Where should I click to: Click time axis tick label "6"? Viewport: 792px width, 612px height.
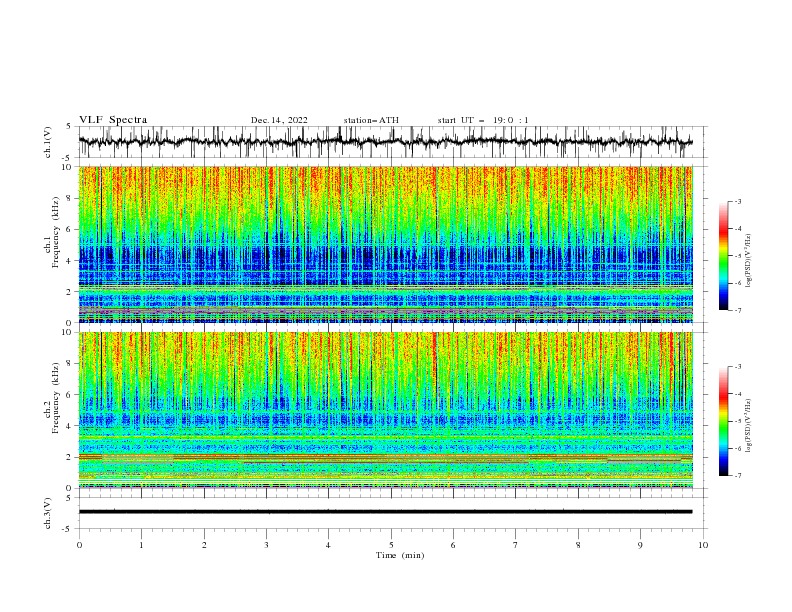[453, 545]
